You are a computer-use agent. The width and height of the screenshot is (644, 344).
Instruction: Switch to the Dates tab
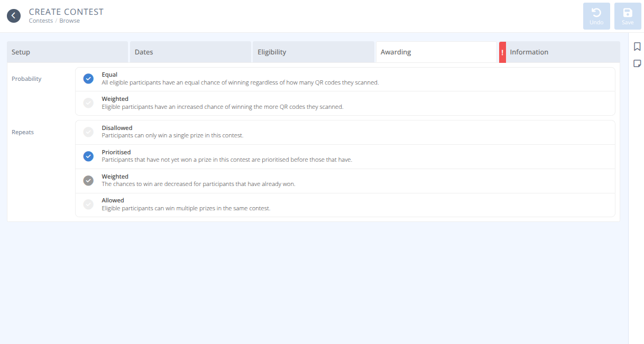(x=190, y=52)
